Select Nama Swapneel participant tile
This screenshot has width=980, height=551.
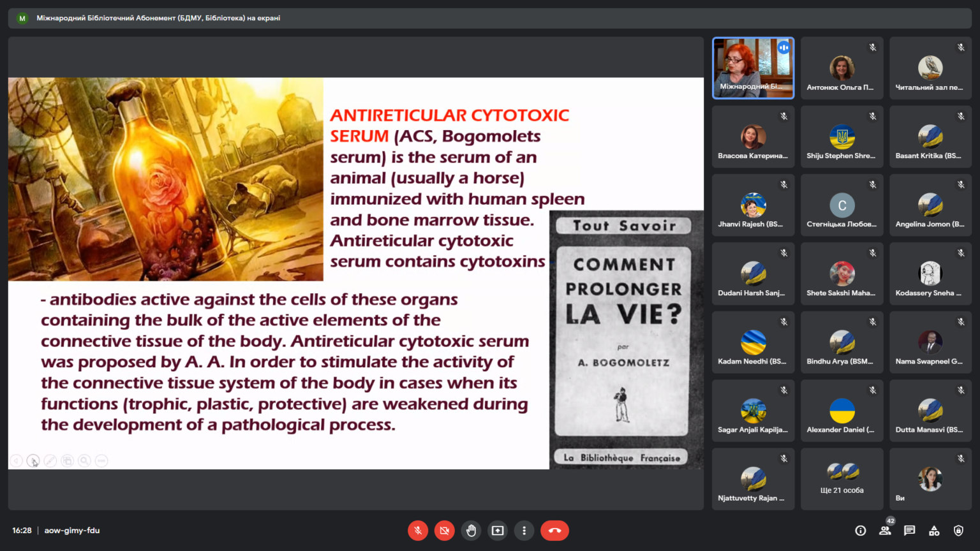pos(931,342)
